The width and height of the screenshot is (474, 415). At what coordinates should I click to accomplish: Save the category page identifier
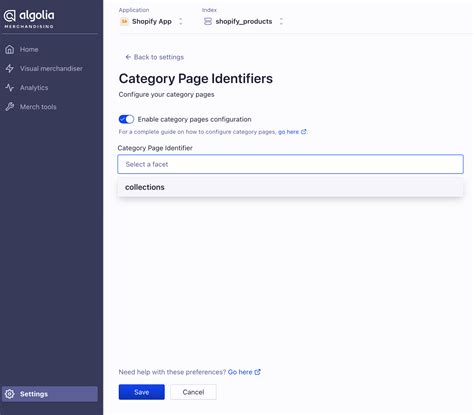[142, 392]
